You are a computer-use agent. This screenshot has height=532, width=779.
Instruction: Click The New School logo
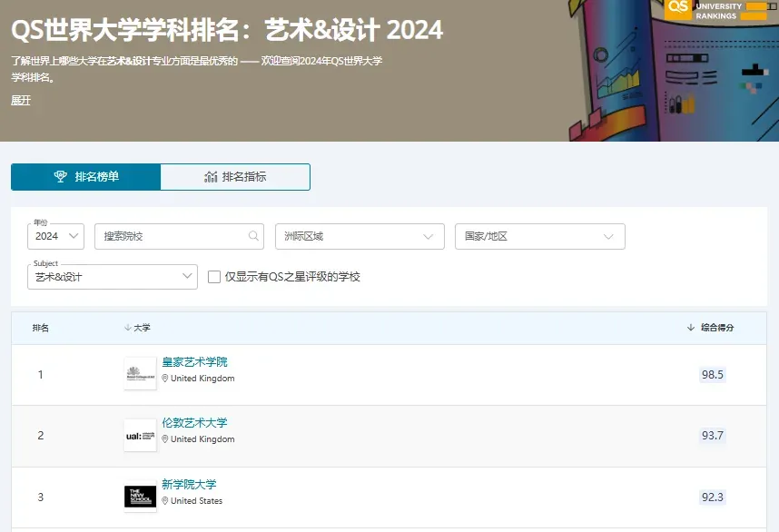tap(140, 497)
